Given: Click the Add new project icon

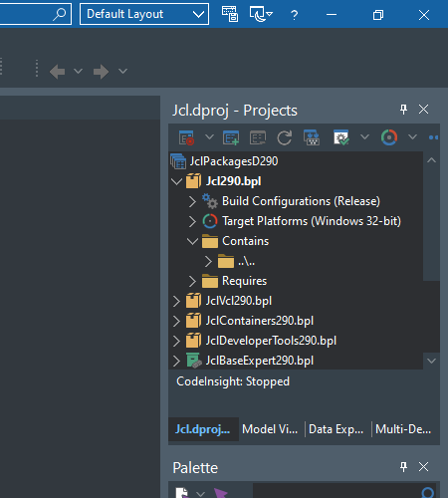Looking at the screenshot, I should (231, 137).
